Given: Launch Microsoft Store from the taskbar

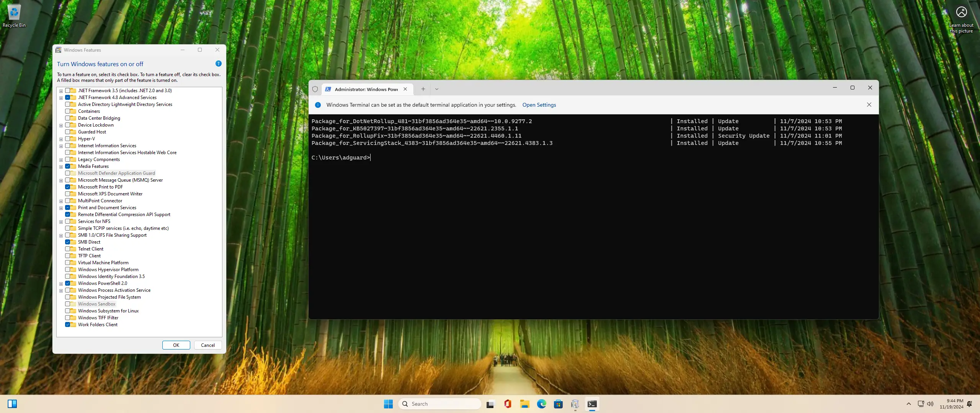Looking at the screenshot, I should coord(558,404).
